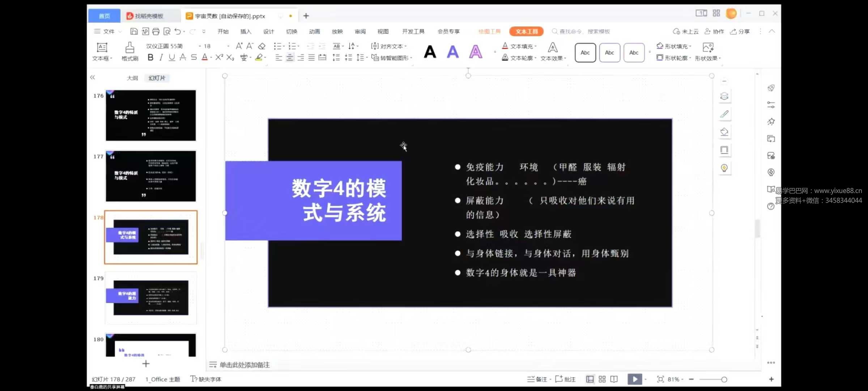Start slideshow with the play button

tap(635, 379)
